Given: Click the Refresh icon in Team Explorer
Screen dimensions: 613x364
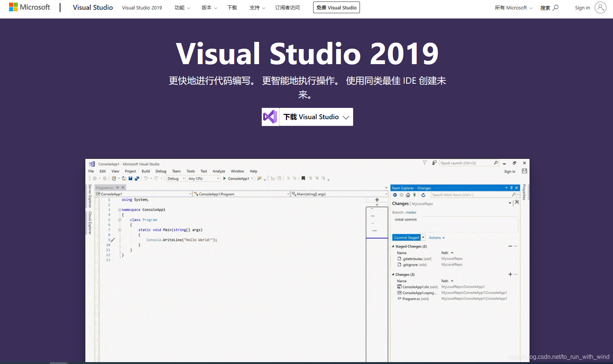Looking at the screenshot, I should pos(423,195).
